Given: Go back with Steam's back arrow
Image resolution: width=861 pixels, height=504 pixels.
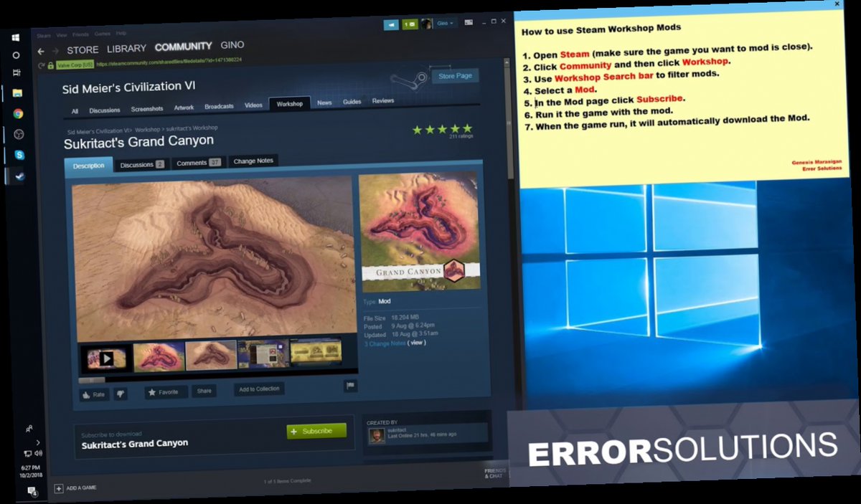Looking at the screenshot, I should click(x=41, y=51).
